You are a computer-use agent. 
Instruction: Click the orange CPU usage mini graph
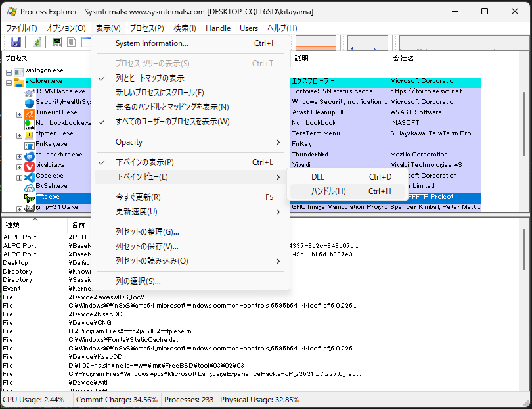(316, 43)
